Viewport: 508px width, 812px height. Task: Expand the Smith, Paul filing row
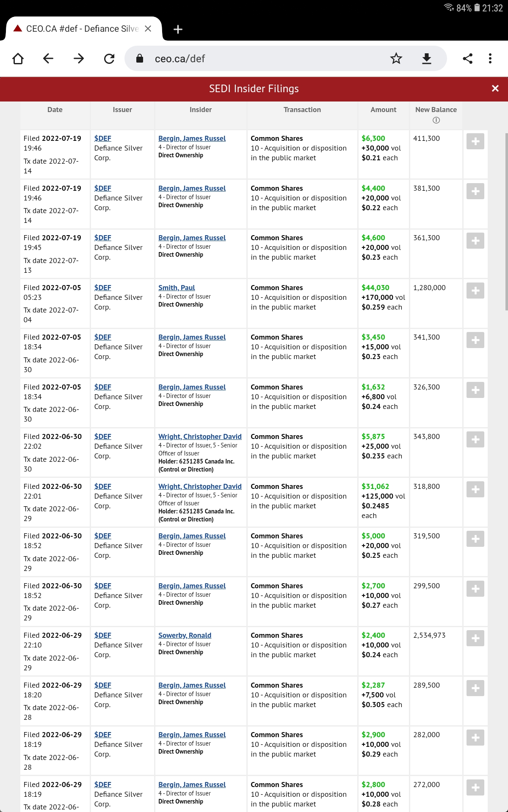point(475,291)
